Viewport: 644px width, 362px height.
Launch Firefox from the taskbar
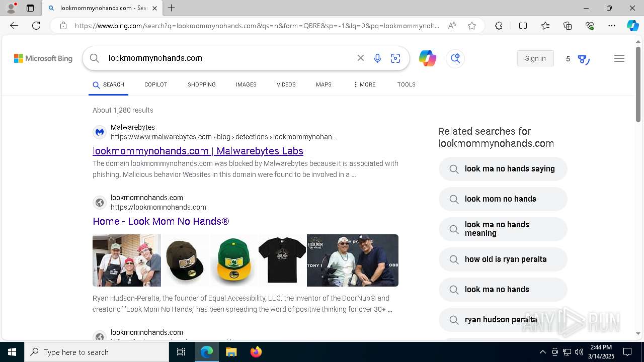pyautogui.click(x=256, y=352)
